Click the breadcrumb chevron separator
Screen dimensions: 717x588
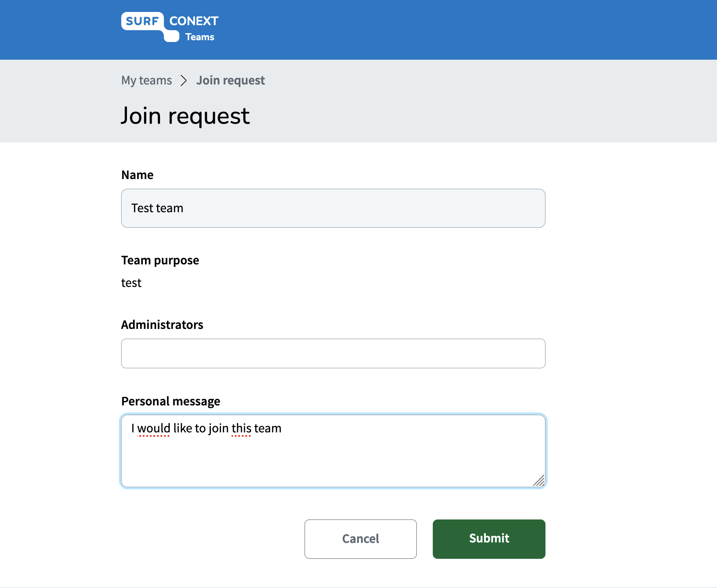[184, 80]
